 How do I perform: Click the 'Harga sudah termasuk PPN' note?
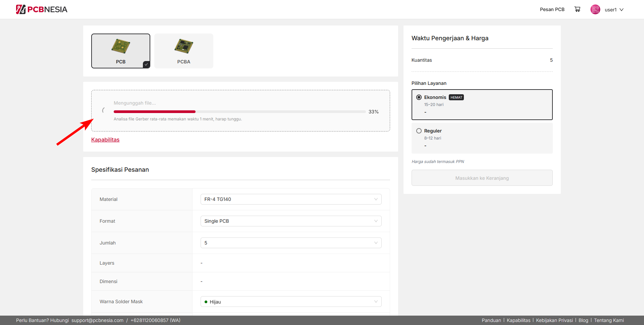tap(438, 162)
